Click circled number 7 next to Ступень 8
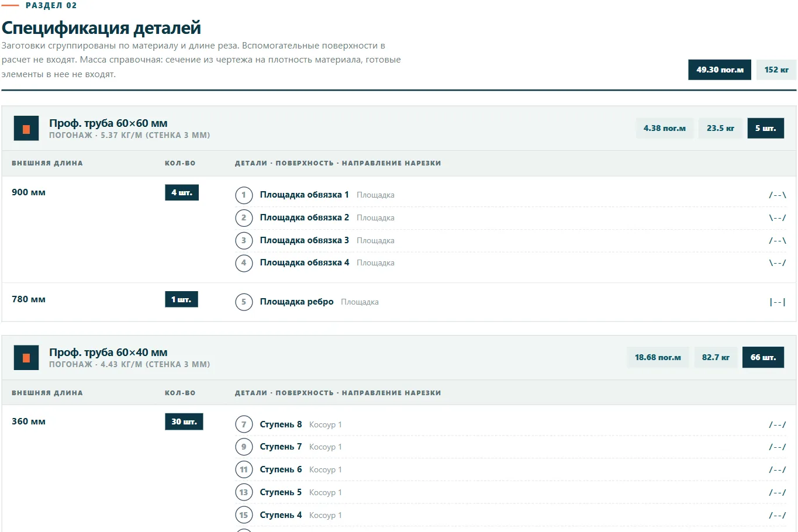The image size is (798, 532). pyautogui.click(x=244, y=424)
